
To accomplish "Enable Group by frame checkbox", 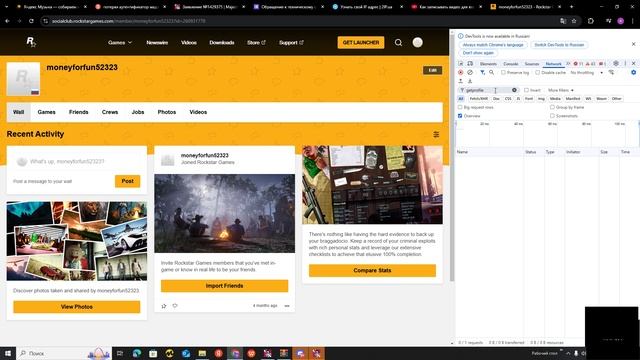I will click(x=552, y=107).
